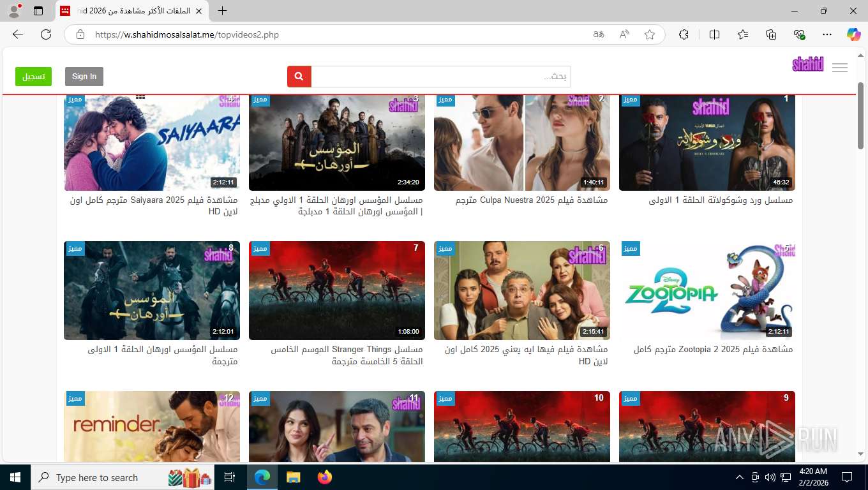Open the translate page option
The width and height of the screenshot is (868, 490).
599,34
